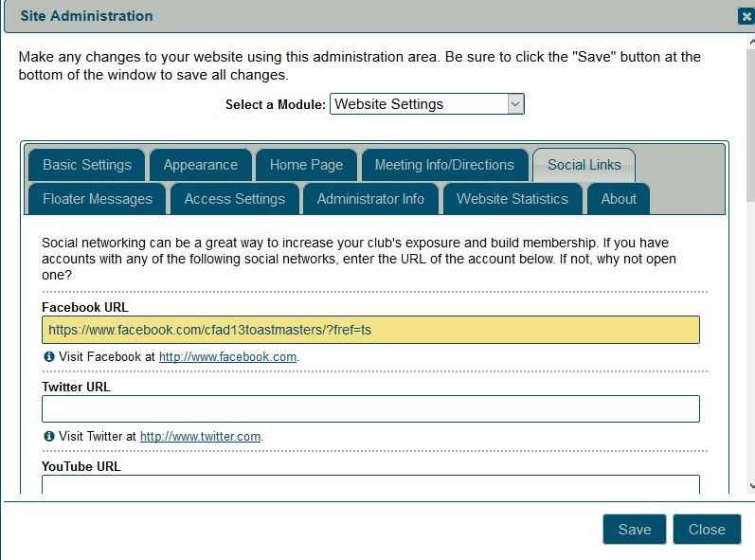Image resolution: width=755 pixels, height=560 pixels.
Task: Click into the Facebook URL field
Action: 370,330
